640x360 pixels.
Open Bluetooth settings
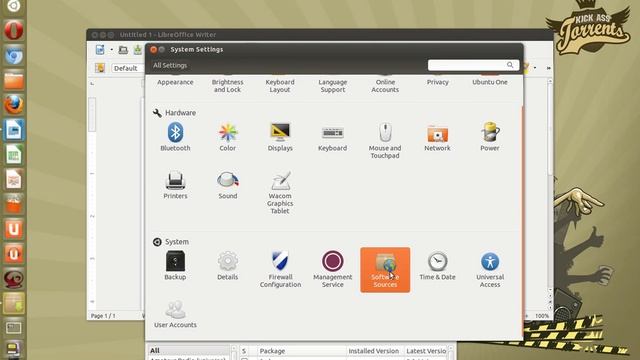point(175,137)
